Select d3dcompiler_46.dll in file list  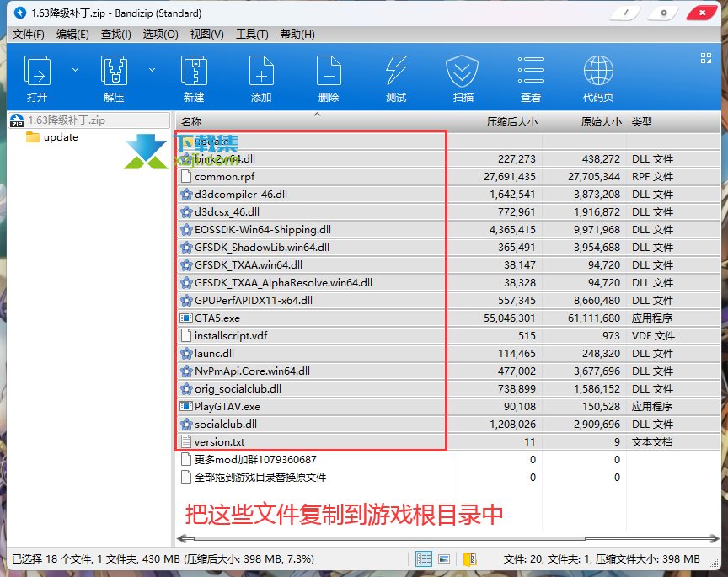[x=448, y=194]
